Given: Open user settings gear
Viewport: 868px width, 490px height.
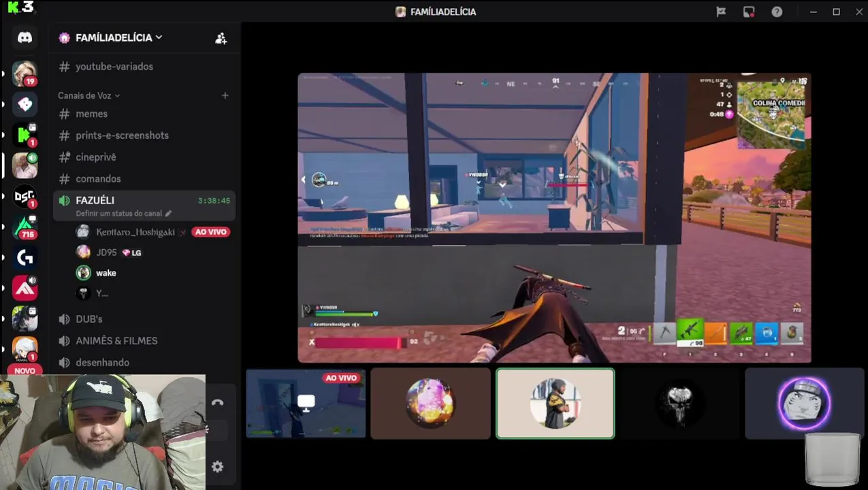Looking at the screenshot, I should [x=217, y=467].
